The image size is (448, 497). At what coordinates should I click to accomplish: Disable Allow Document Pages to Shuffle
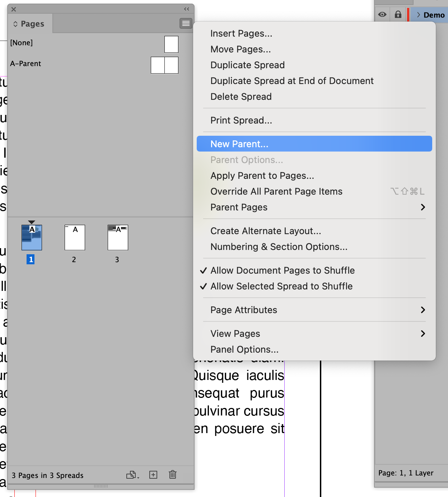coord(283,270)
